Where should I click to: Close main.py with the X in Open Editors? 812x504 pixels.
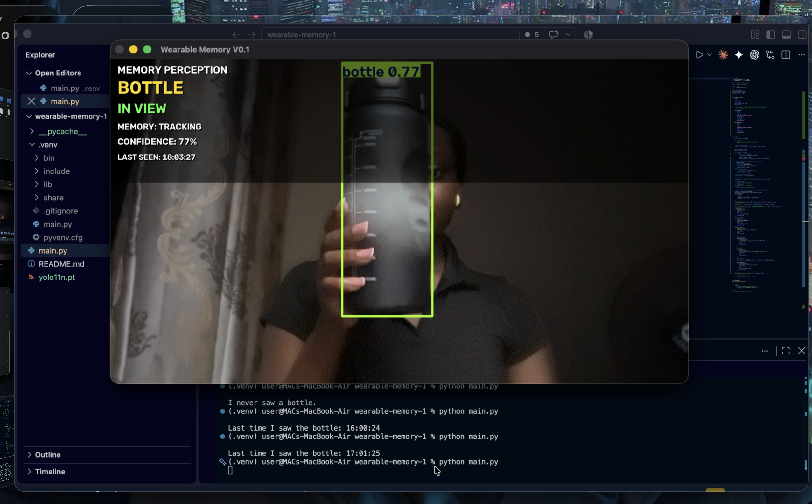point(31,101)
